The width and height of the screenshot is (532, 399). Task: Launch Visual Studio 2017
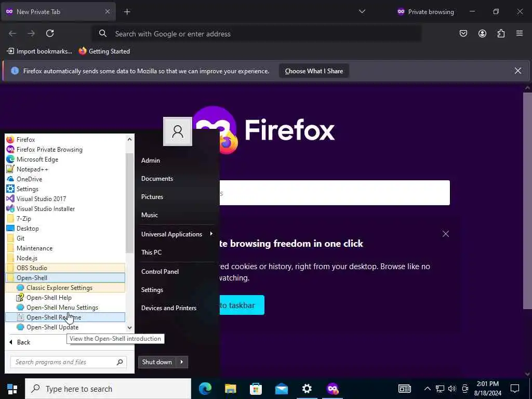pyautogui.click(x=65, y=198)
